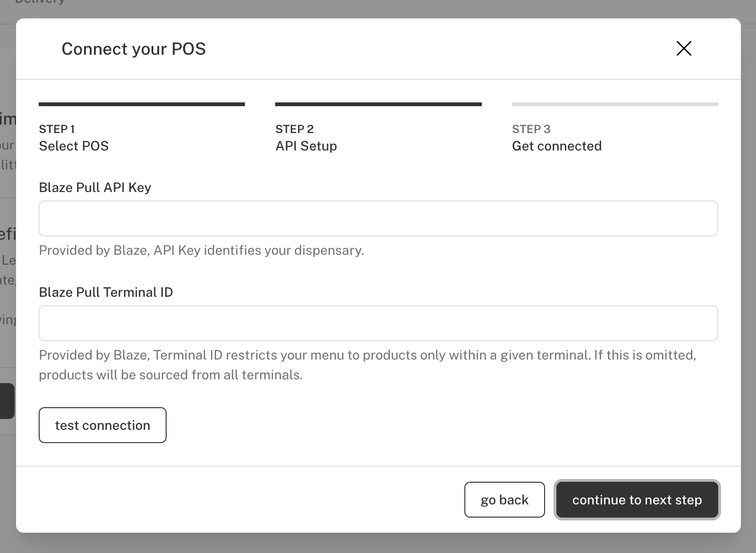The width and height of the screenshot is (756, 553).
Task: Click the Blaze Pull API Key label
Action: coord(95,188)
